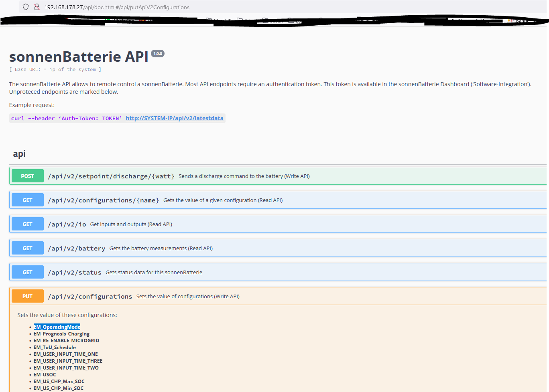This screenshot has height=392, width=549.
Task: Click EM_USOC list item
Action: pyautogui.click(x=45, y=375)
